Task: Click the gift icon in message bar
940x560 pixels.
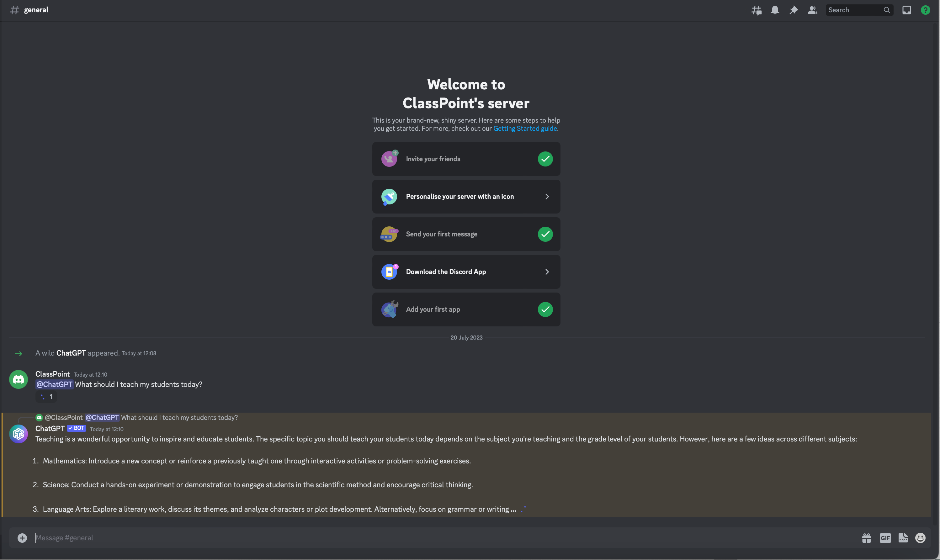Action: pyautogui.click(x=867, y=538)
